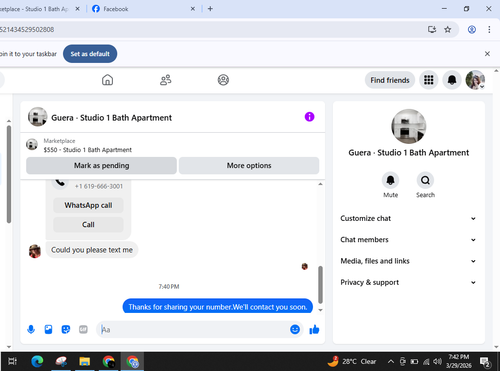
Task: Close the Marketplace Studio 1 Bath tab
Action: pyautogui.click(x=77, y=9)
